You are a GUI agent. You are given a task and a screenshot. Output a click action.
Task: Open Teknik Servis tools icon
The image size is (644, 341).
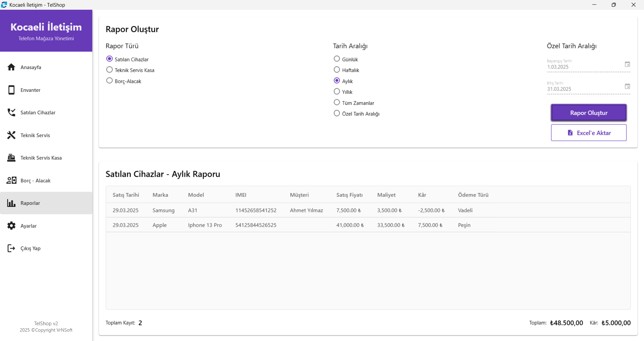(11, 135)
